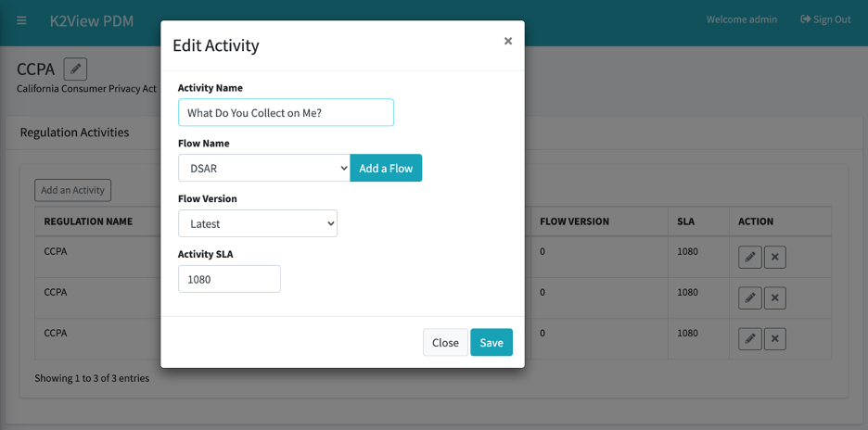
Task: Delete the second CCPA activity row
Action: pos(775,298)
